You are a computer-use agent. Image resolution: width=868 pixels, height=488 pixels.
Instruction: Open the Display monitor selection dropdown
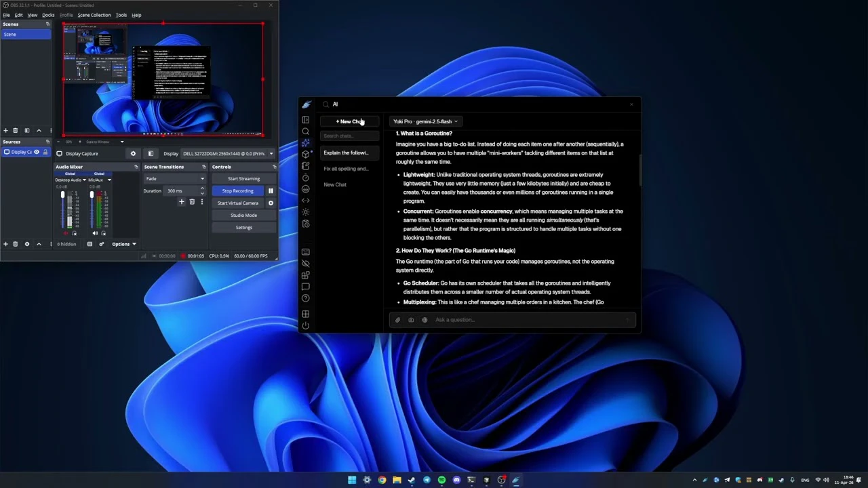click(x=227, y=154)
